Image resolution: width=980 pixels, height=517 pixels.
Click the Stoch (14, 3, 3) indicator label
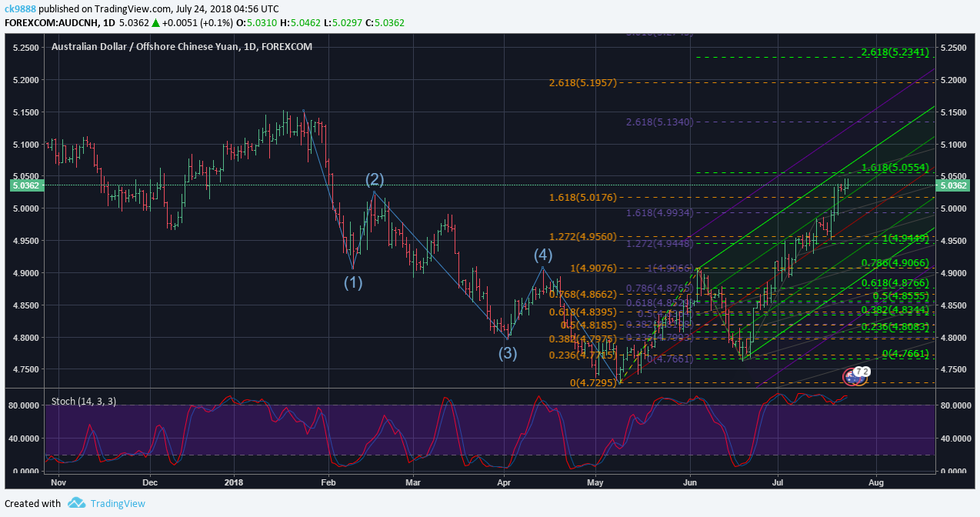point(84,402)
